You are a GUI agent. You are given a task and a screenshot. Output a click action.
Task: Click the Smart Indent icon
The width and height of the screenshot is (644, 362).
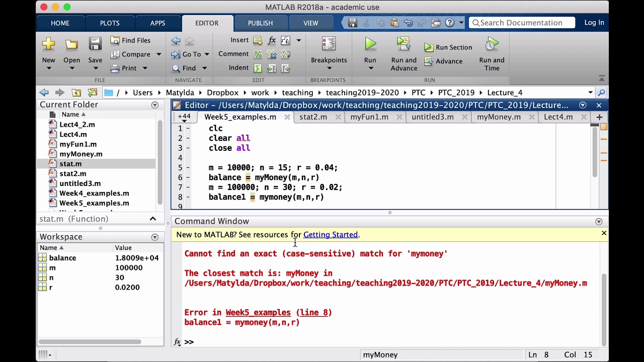(x=258, y=68)
